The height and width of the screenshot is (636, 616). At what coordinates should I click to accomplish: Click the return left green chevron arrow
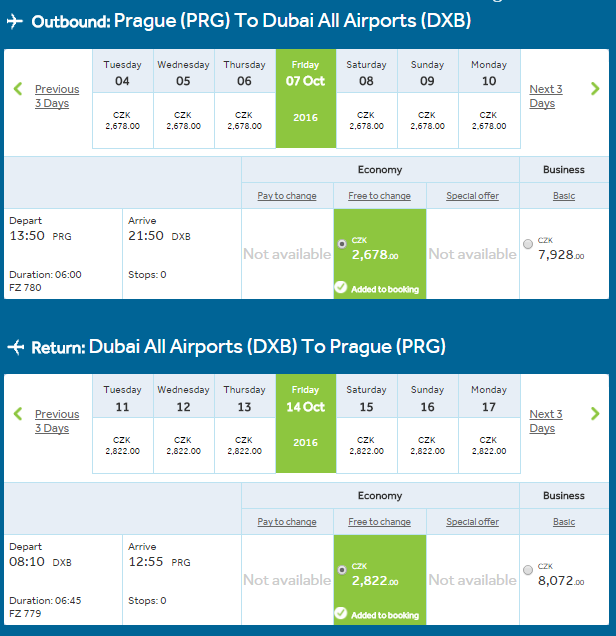point(18,414)
